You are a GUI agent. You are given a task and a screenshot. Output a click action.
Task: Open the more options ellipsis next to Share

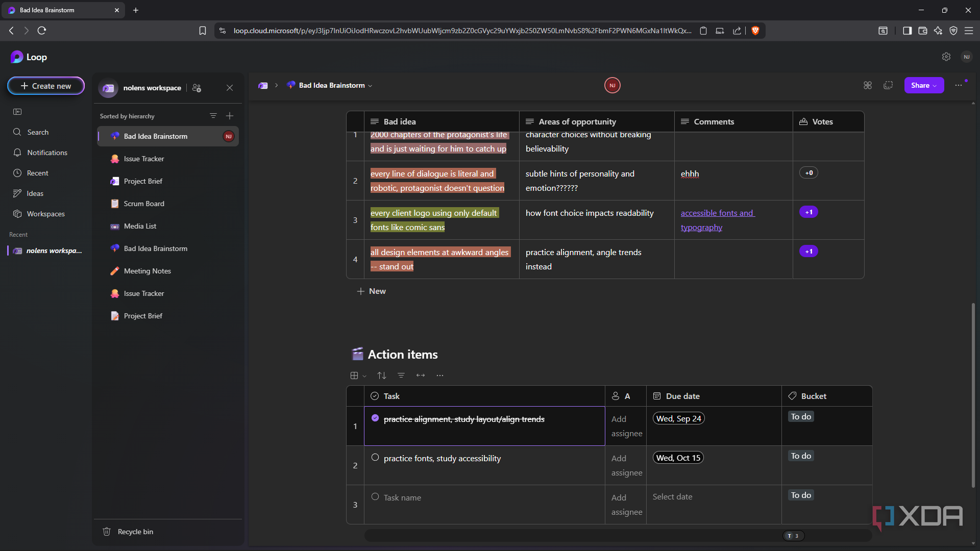click(x=959, y=85)
